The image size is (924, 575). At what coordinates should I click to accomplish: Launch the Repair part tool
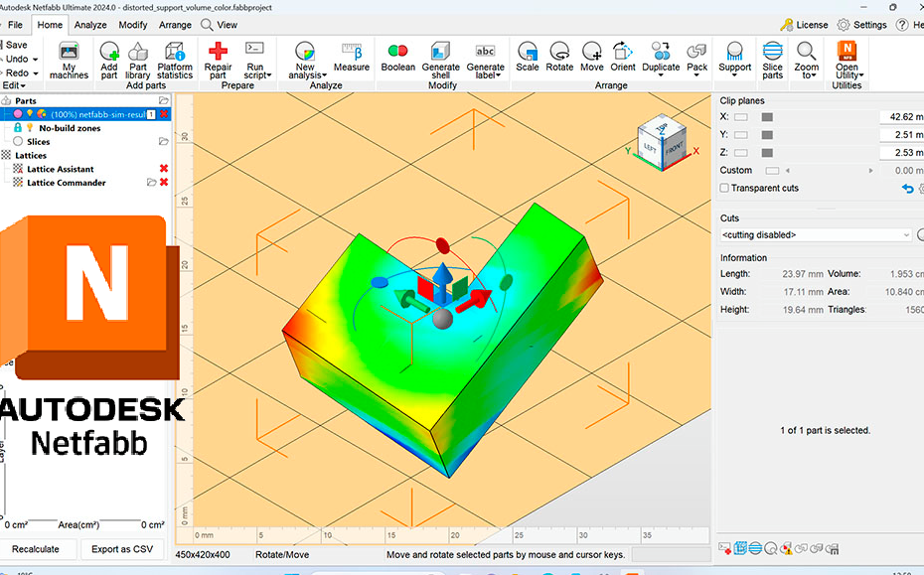218,61
